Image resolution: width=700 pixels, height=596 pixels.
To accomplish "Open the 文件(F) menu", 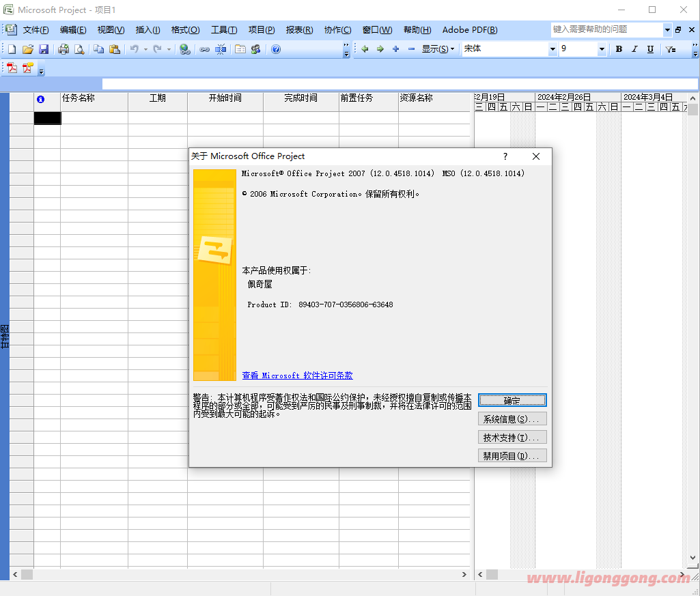I will point(36,30).
